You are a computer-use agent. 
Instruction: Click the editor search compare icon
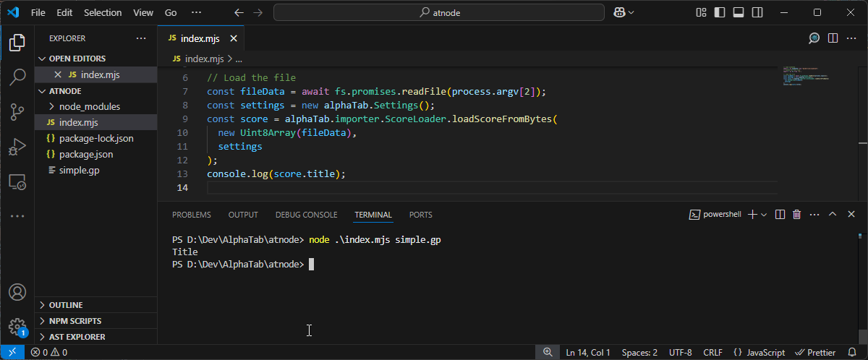(x=814, y=38)
